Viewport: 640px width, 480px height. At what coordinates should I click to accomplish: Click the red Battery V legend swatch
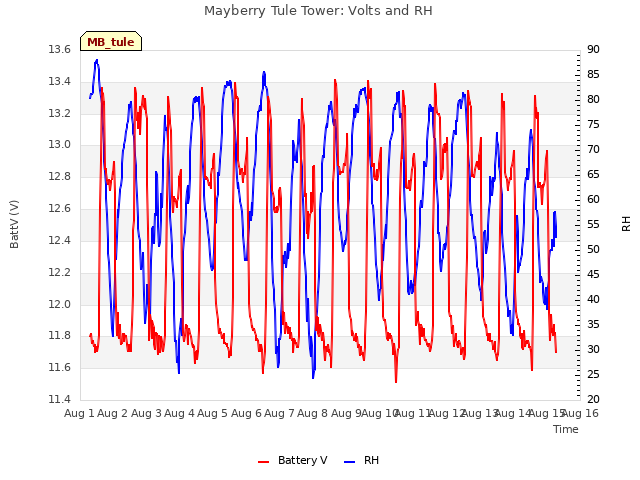point(264,462)
